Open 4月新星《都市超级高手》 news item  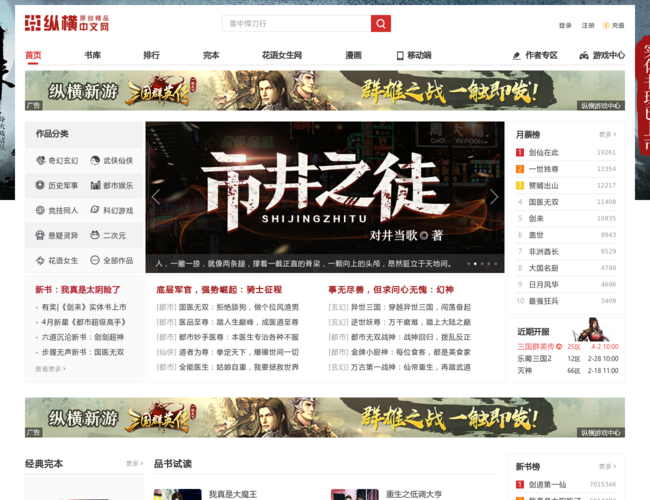[x=83, y=322]
